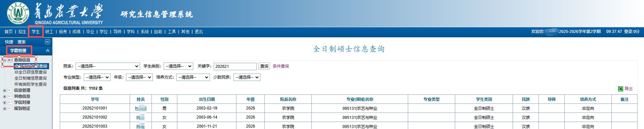This screenshot has height=129, width=644.
Task: Click birth date 2003-06-14
Action: [x=207, y=117]
